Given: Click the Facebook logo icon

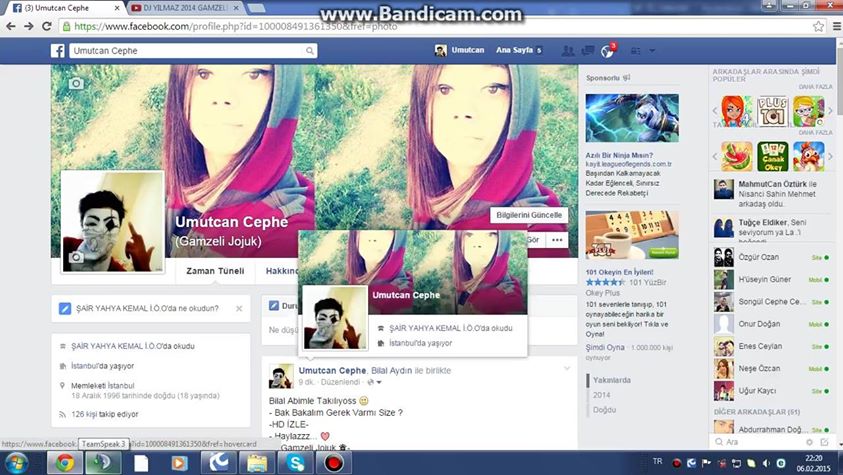Looking at the screenshot, I should [x=58, y=51].
